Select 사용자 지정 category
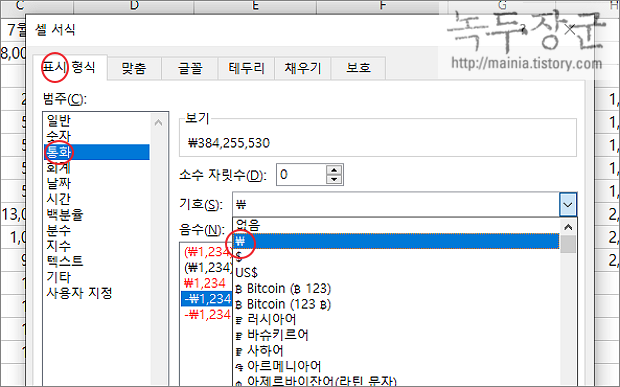Viewport: 620px width, 387px height. [97, 293]
